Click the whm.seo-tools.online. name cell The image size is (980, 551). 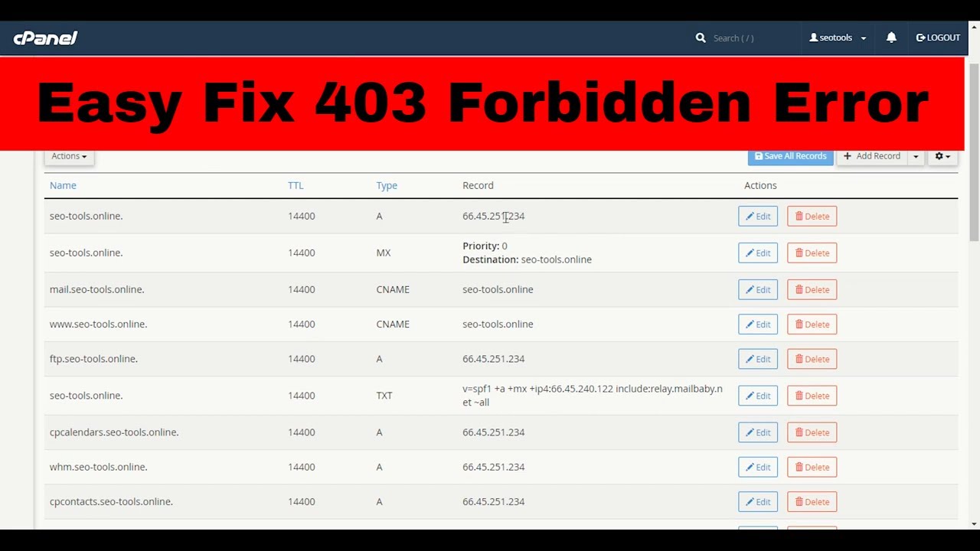pyautogui.click(x=98, y=467)
